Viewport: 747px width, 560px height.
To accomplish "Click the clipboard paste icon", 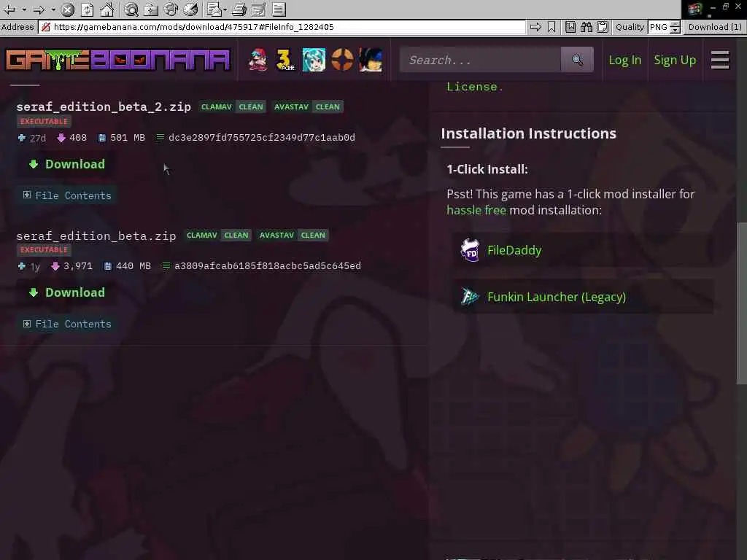I will [x=603, y=27].
